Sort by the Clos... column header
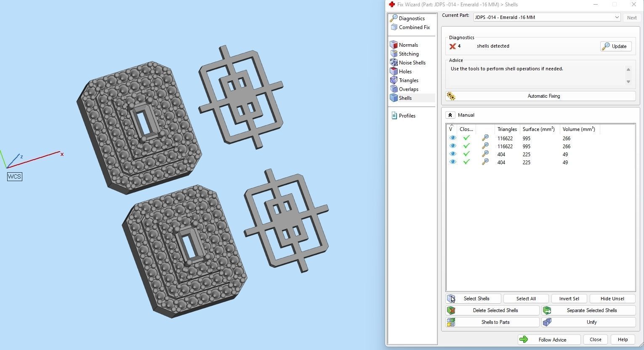The width and height of the screenshot is (644, 350). coord(466,129)
